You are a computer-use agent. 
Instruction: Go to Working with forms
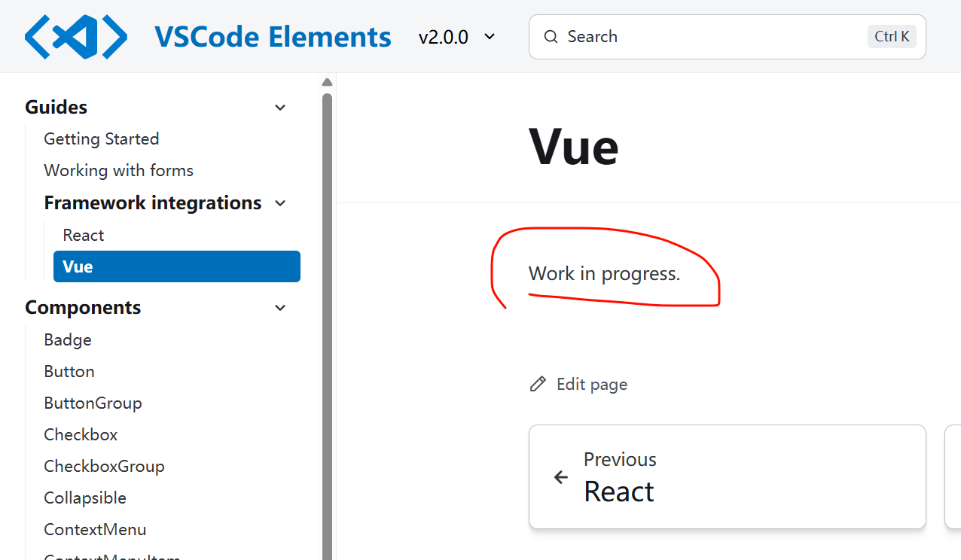(119, 171)
